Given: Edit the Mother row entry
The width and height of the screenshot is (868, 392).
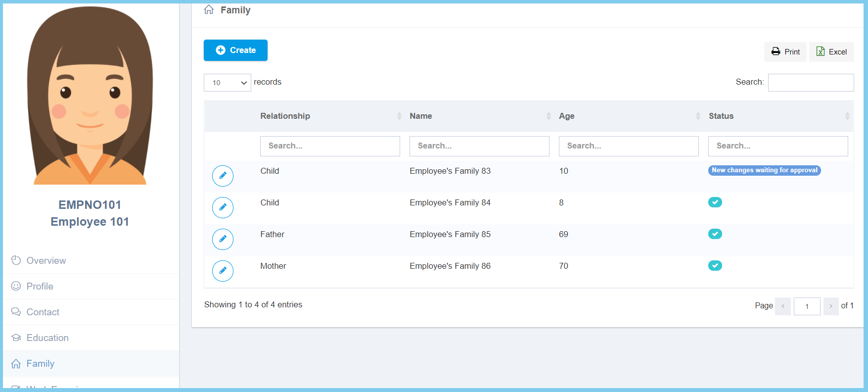Looking at the screenshot, I should click(x=223, y=271).
